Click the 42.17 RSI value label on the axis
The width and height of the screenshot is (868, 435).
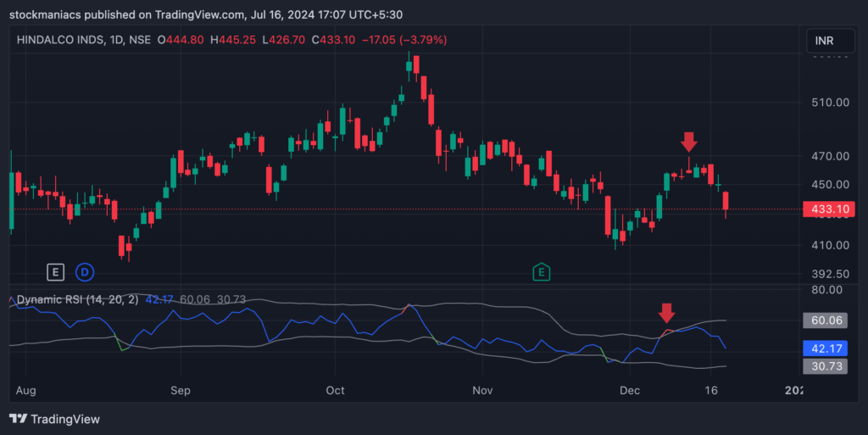(826, 349)
